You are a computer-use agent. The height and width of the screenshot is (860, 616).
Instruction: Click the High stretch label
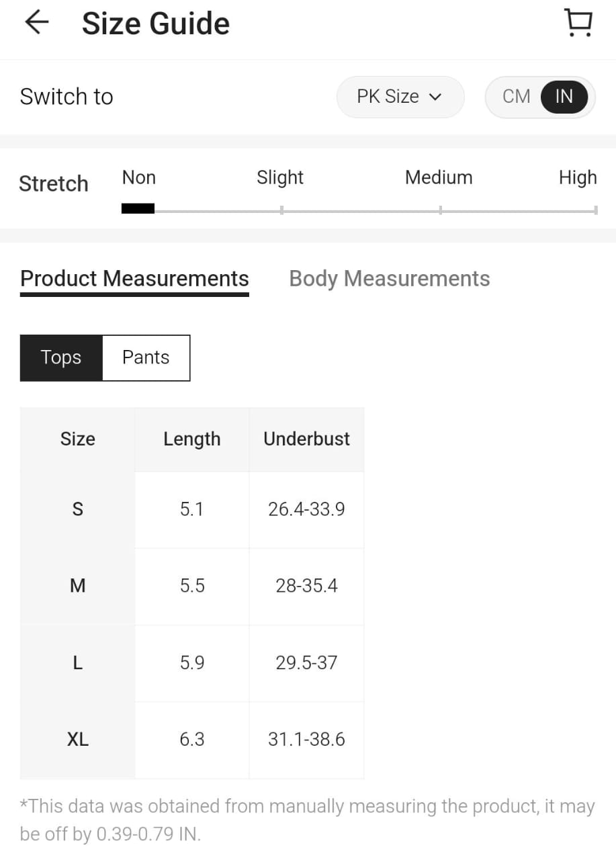[577, 178]
